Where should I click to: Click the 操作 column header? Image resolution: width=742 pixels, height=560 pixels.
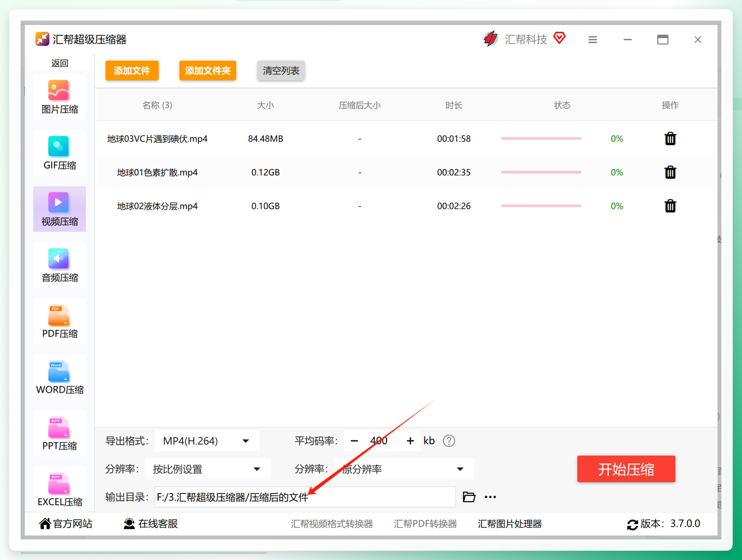[670, 105]
